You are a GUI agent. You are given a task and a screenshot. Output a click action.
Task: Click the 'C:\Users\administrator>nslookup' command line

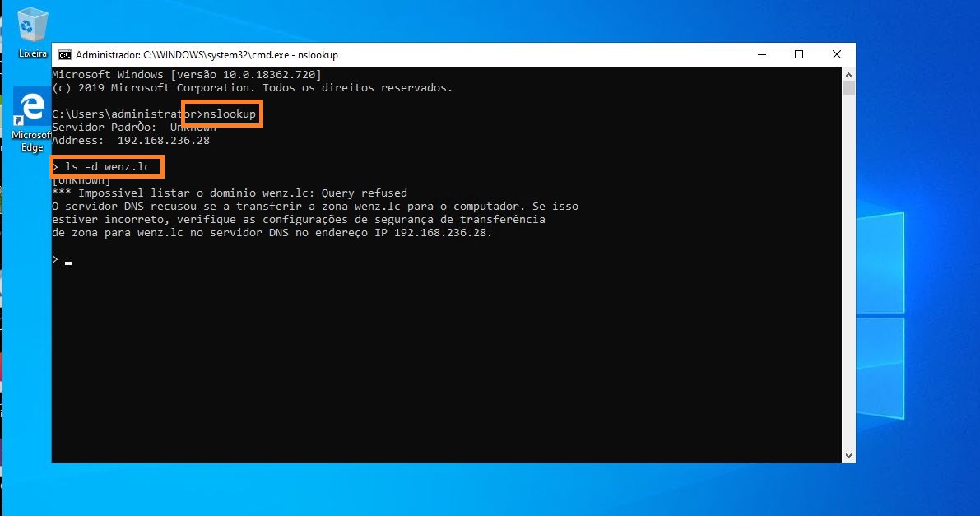pos(154,114)
